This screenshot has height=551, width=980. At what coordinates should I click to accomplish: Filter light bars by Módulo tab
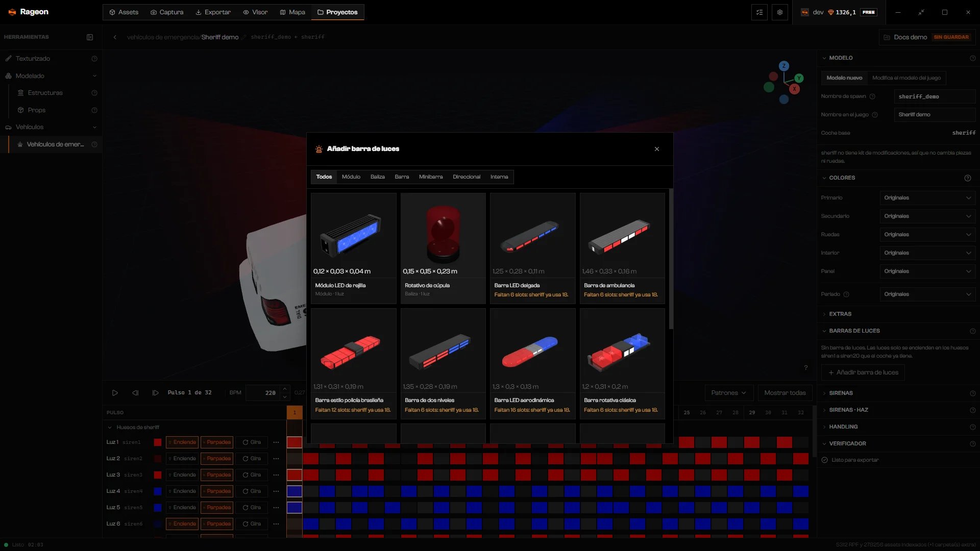click(351, 177)
